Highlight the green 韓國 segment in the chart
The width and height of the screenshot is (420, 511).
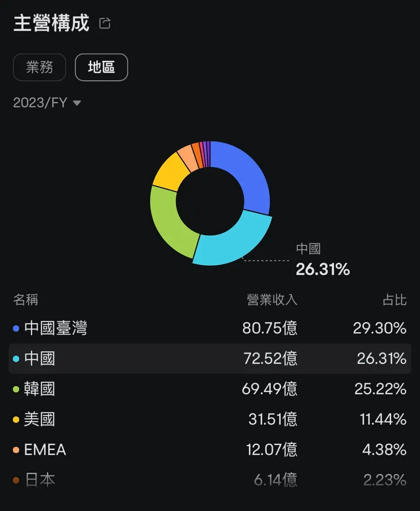tap(163, 210)
